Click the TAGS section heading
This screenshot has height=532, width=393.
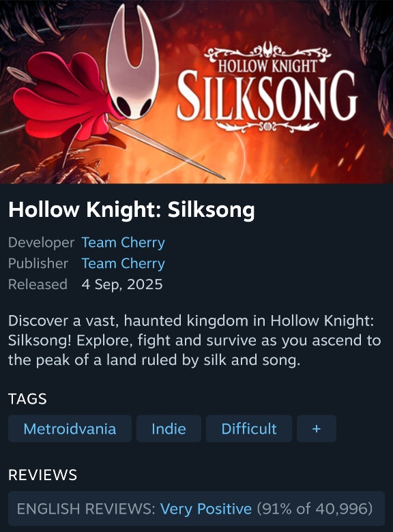click(27, 399)
